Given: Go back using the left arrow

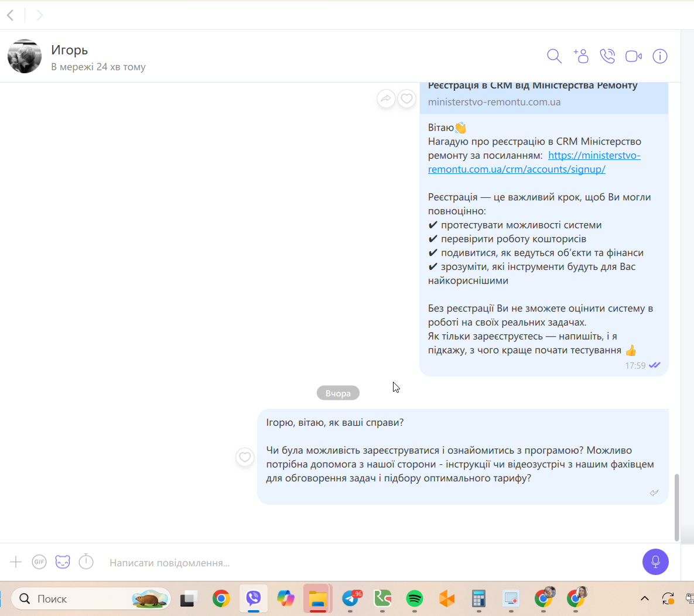Looking at the screenshot, I should (x=11, y=15).
